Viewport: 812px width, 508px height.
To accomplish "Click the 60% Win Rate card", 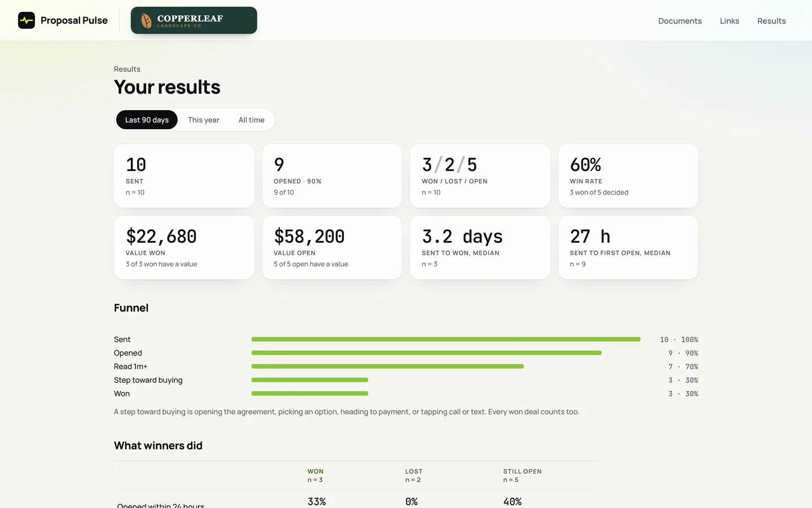I will point(628,176).
